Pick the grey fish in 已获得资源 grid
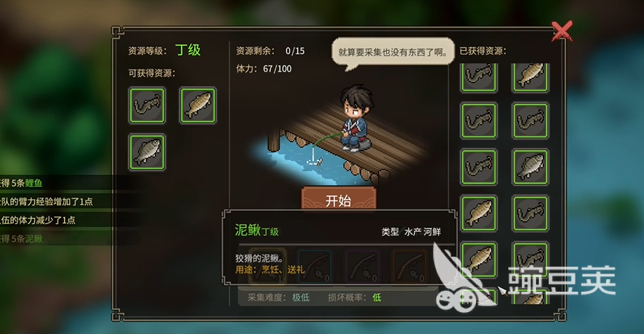 click(530, 167)
